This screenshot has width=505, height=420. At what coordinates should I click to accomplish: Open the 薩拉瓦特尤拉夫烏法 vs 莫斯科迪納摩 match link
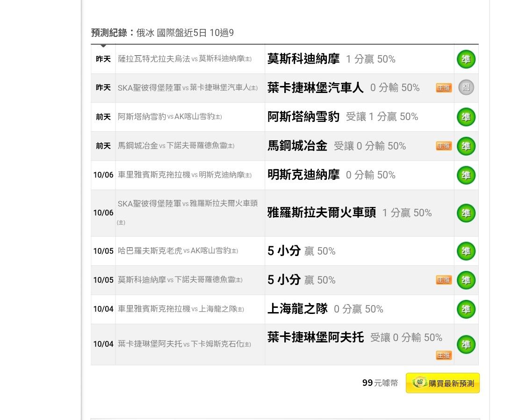point(185,59)
